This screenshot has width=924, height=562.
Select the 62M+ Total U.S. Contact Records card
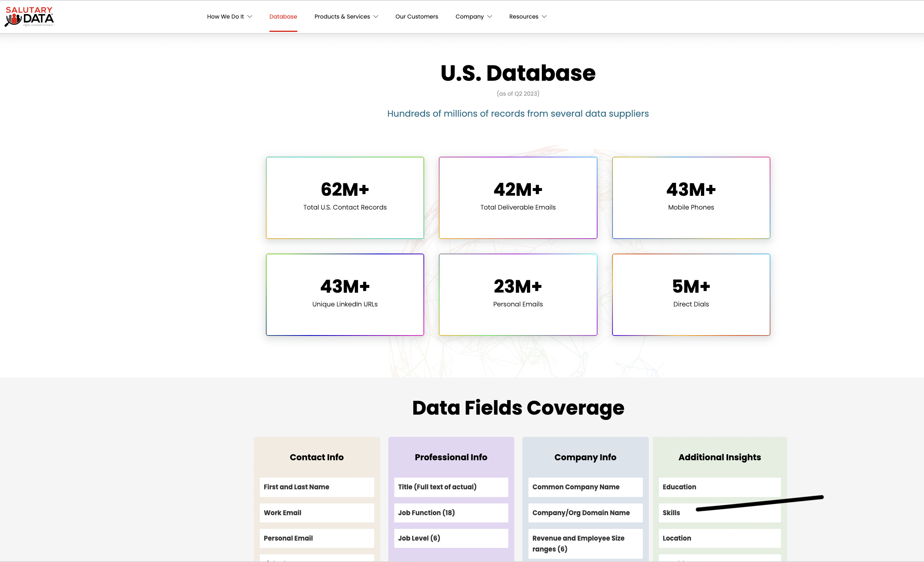[x=345, y=197]
